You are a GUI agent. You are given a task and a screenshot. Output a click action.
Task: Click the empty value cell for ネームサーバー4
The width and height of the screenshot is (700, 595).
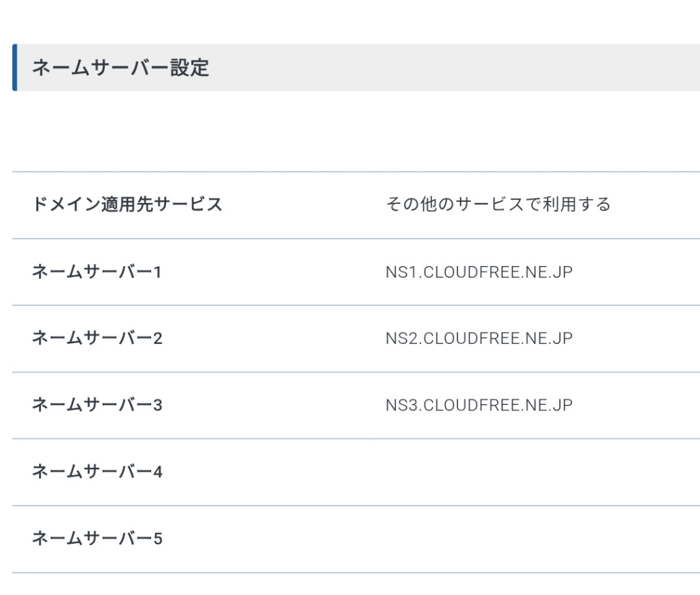pyautogui.click(x=536, y=472)
